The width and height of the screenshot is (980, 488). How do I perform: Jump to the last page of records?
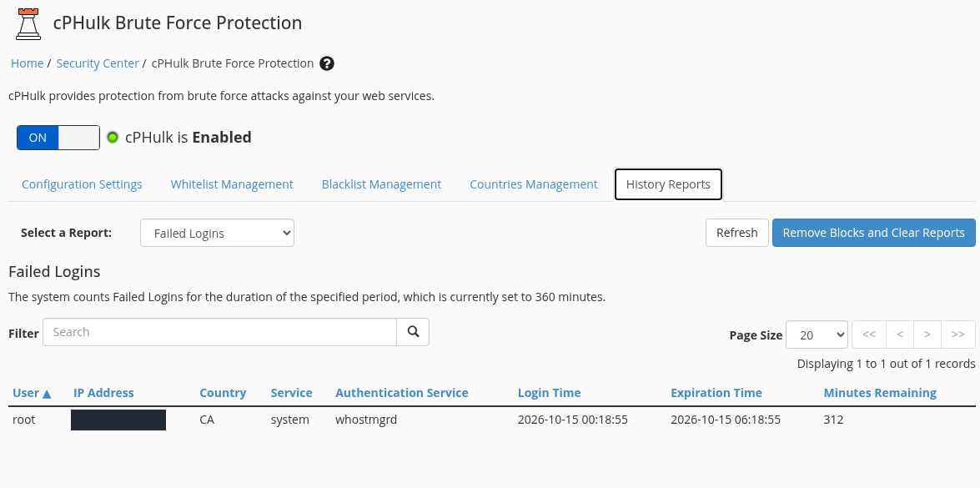(958, 335)
